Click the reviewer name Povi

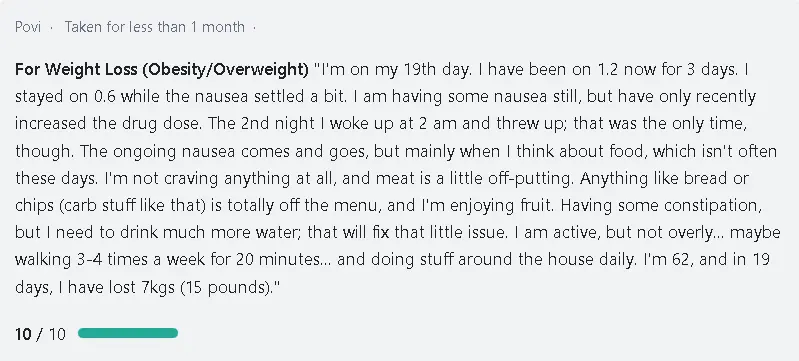tap(28, 27)
